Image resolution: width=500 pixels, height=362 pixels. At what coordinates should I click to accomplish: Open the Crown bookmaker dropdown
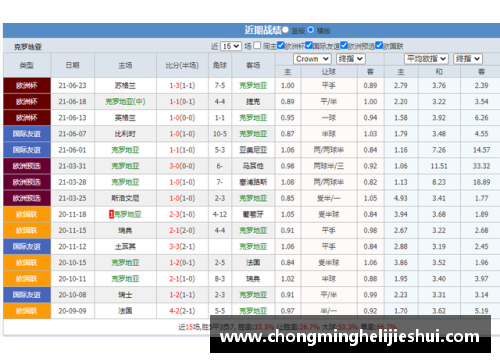312,59
